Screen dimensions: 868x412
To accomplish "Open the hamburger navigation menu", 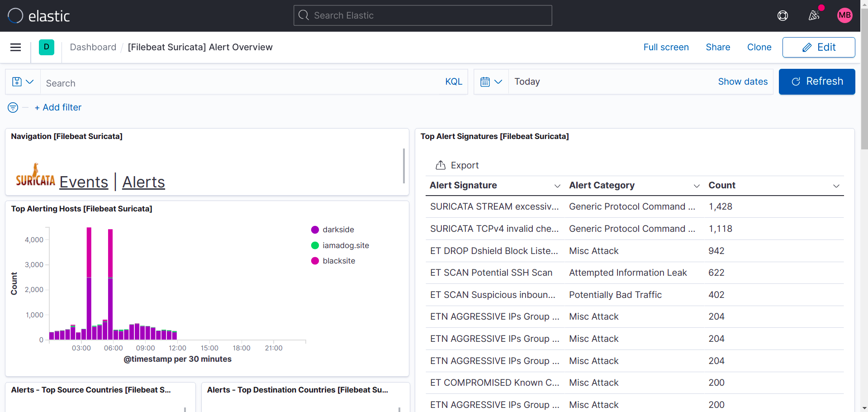I will pos(16,47).
